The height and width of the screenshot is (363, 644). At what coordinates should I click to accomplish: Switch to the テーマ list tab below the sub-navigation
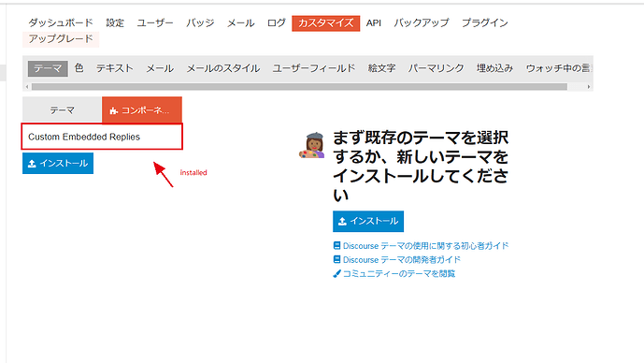pos(62,110)
